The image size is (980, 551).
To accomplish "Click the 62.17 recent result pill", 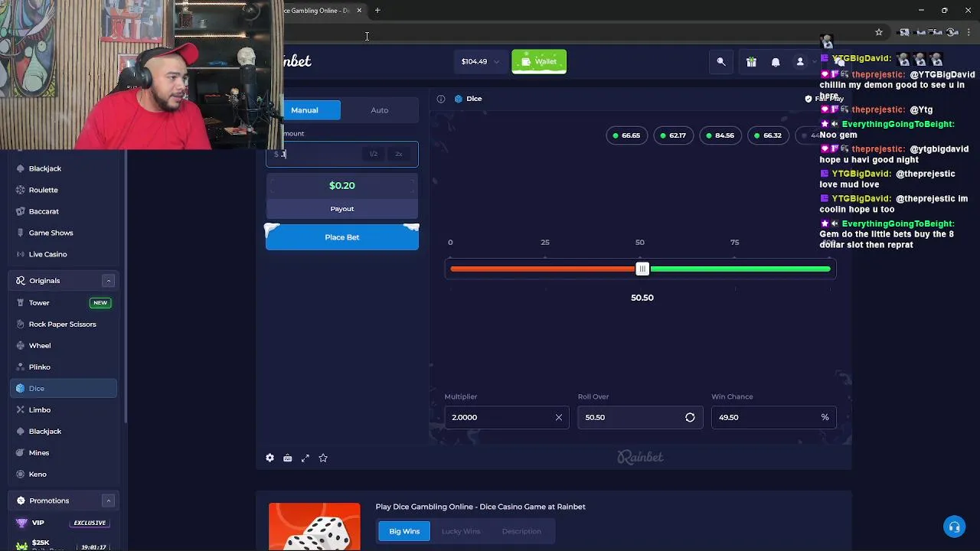I will 674,135.
